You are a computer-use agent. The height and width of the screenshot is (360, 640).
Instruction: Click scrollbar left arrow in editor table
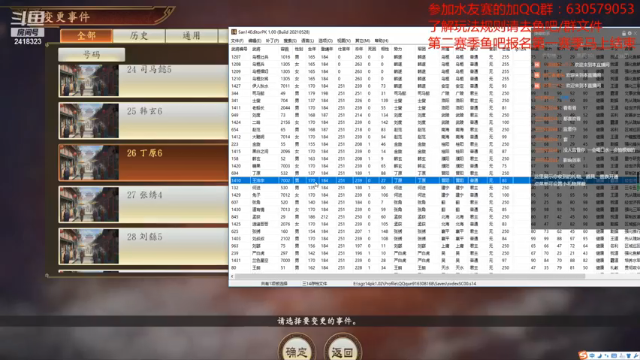232,276
